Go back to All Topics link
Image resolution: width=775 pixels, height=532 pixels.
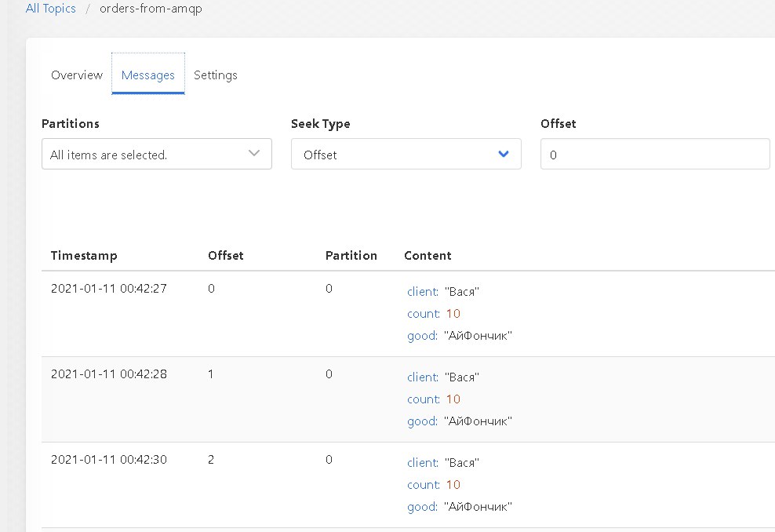(50, 9)
